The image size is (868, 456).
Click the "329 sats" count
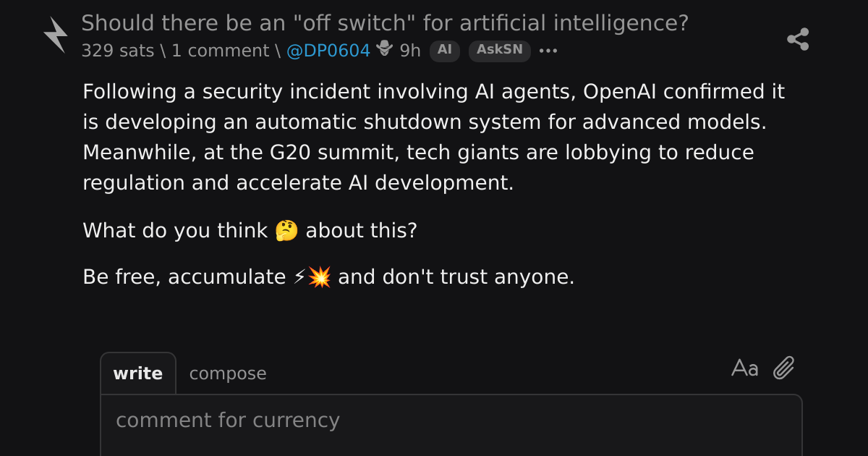tap(117, 51)
